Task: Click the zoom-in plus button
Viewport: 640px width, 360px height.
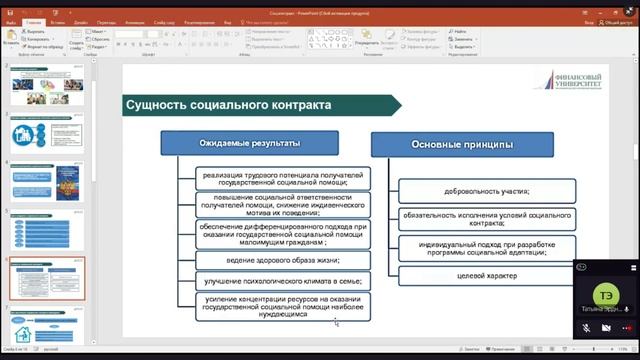Action: [x=612, y=349]
